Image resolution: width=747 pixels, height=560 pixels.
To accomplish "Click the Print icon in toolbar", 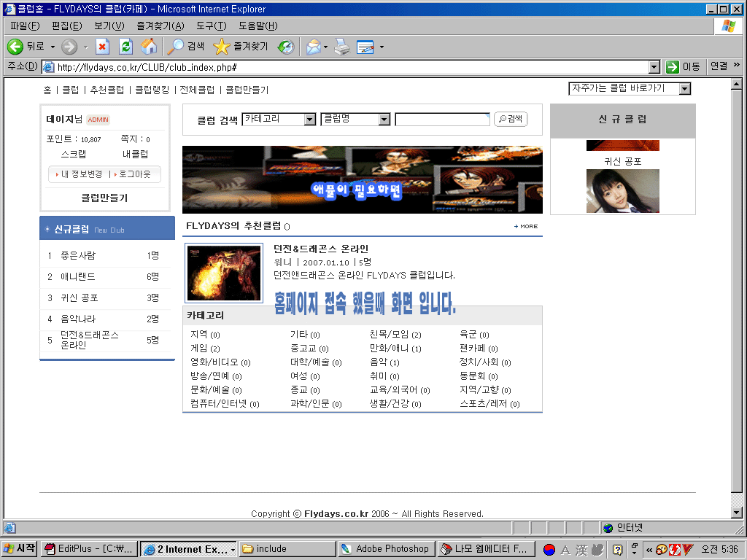I will pos(341,47).
